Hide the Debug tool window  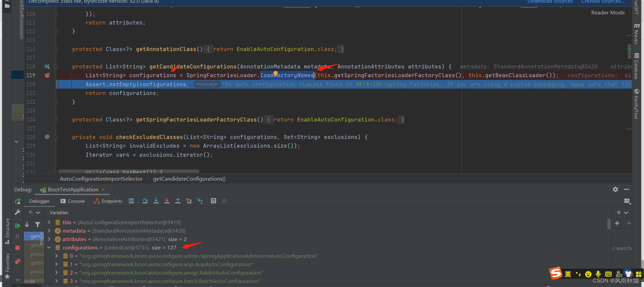coord(627,189)
